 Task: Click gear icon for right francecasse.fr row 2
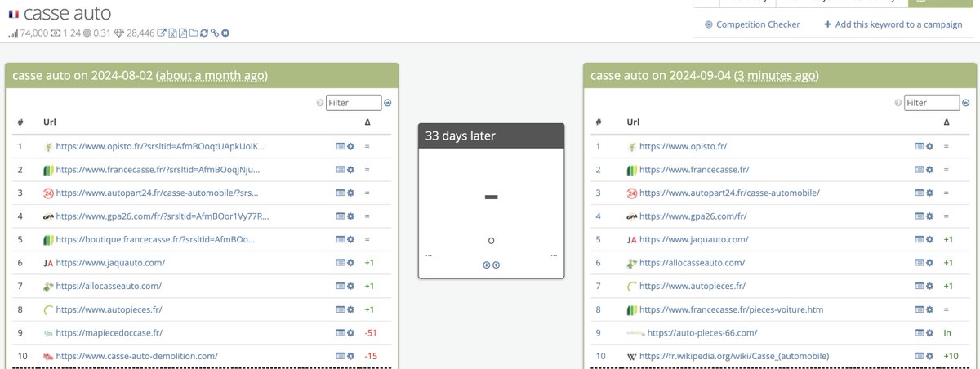929,170
